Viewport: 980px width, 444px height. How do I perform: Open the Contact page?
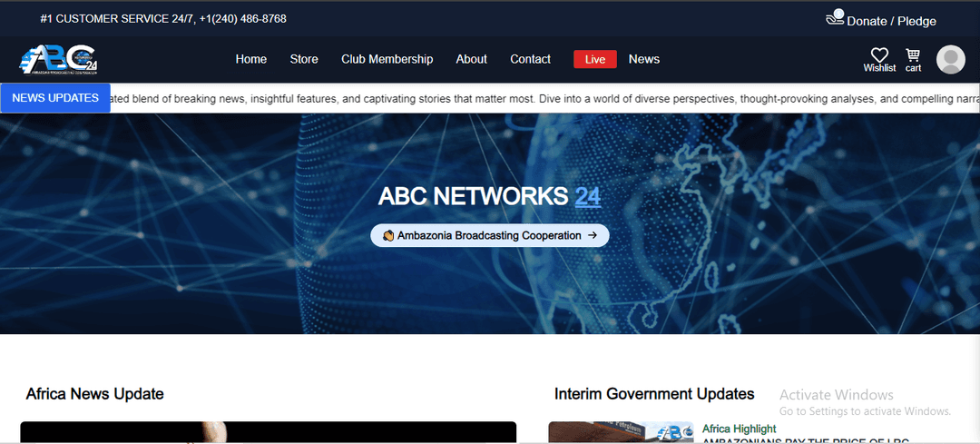point(530,59)
